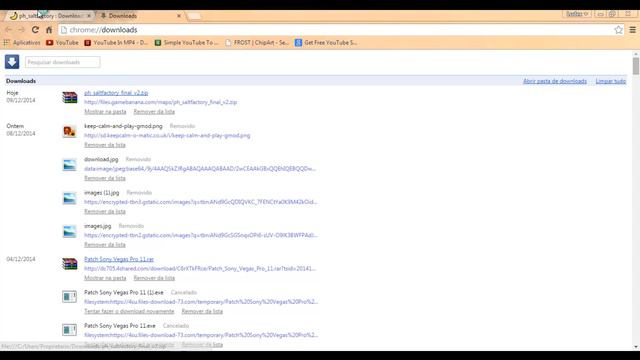
Task: Click the images (1).jpg file icon
Action: tap(69, 198)
